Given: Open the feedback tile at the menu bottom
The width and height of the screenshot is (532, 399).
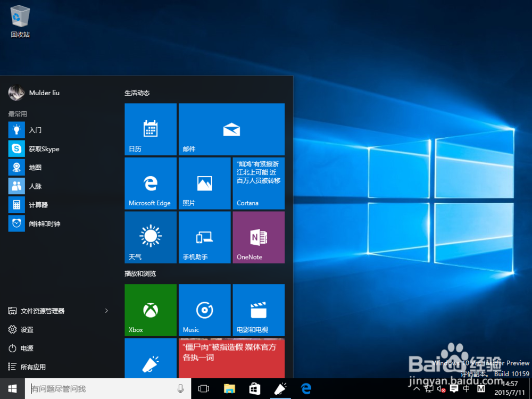Looking at the screenshot, I should click(x=151, y=358).
